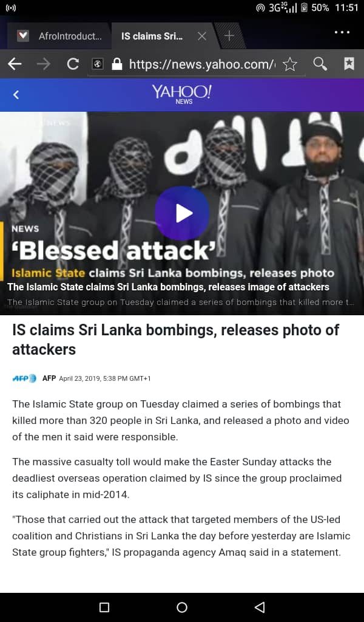364x622 pixels.
Task: Switch to the AfroIntroduct tab
Action: (59, 36)
